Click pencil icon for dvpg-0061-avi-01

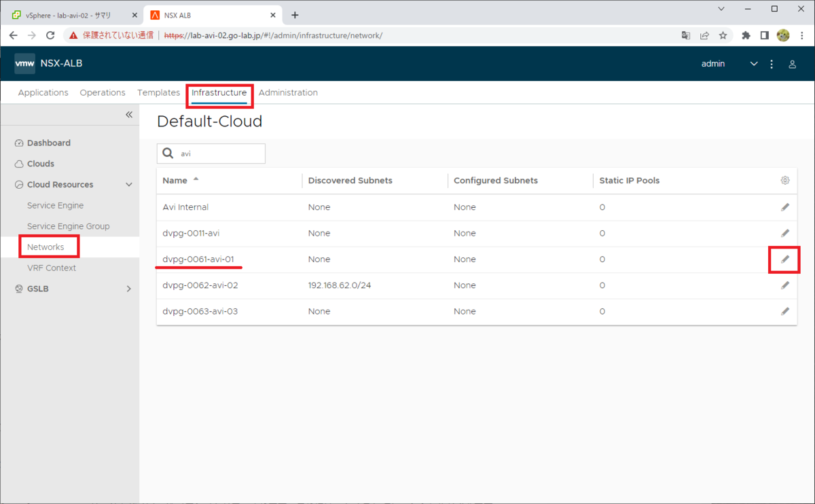pyautogui.click(x=785, y=259)
